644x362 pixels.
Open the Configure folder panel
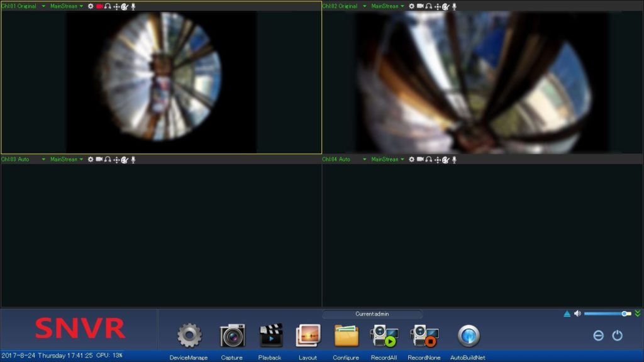pyautogui.click(x=346, y=336)
